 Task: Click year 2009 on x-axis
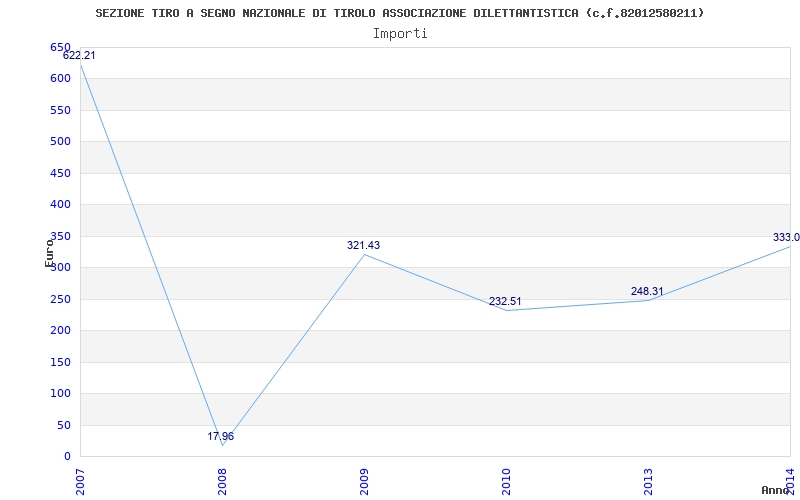tap(364, 482)
